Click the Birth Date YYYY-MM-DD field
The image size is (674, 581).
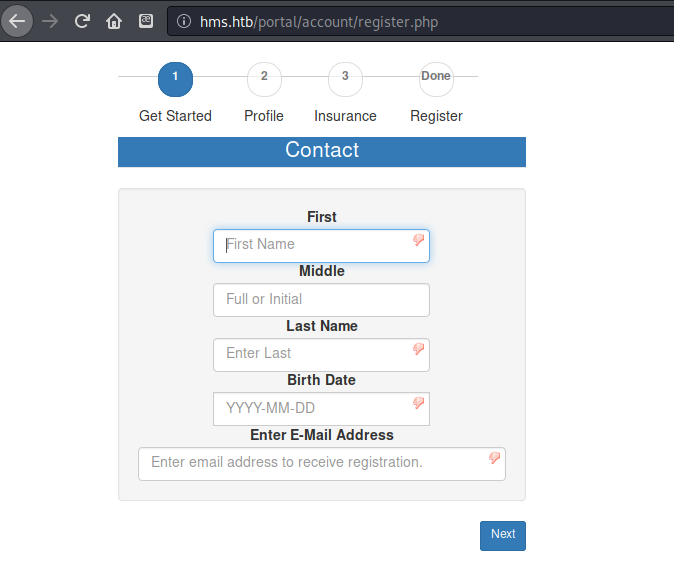310,409
